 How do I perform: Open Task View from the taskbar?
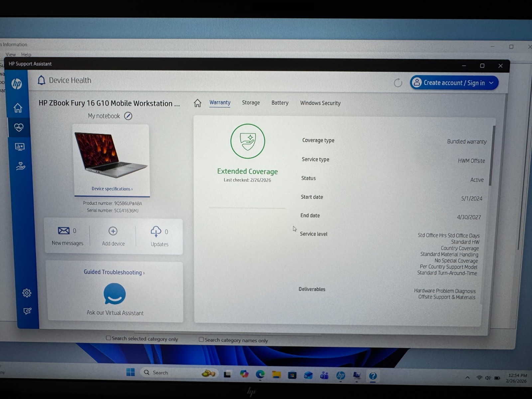[227, 374]
